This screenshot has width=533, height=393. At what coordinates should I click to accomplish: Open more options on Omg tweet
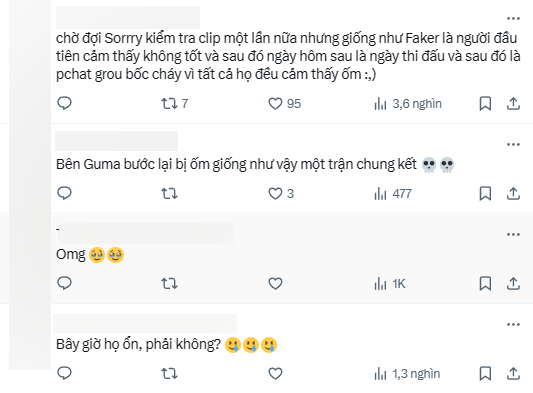(x=513, y=235)
